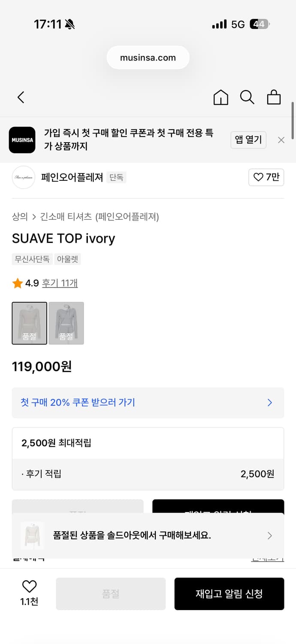Click the MUSINSA logo in the app banner
The height and width of the screenshot is (644, 296).
22,140
